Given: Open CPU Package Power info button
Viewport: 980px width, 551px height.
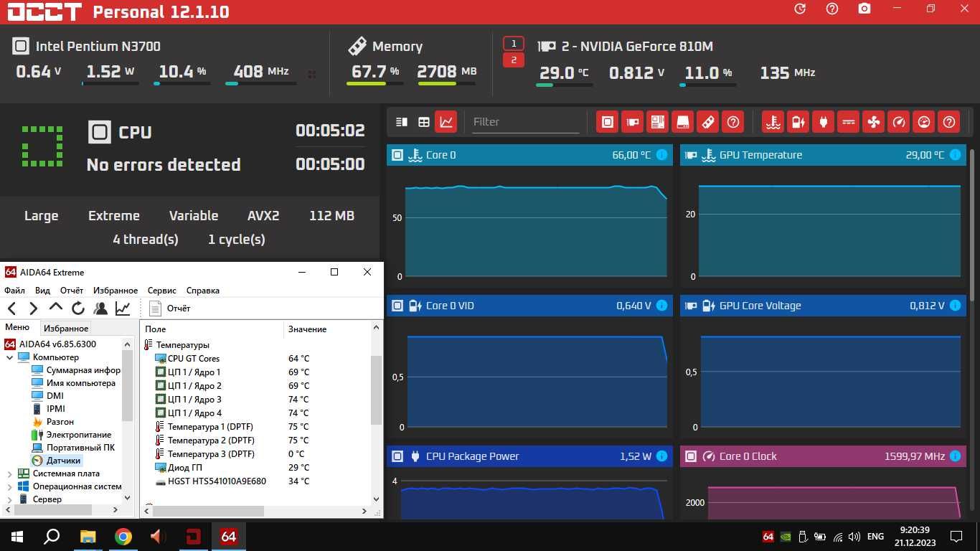Looking at the screenshot, I should coord(661,456).
